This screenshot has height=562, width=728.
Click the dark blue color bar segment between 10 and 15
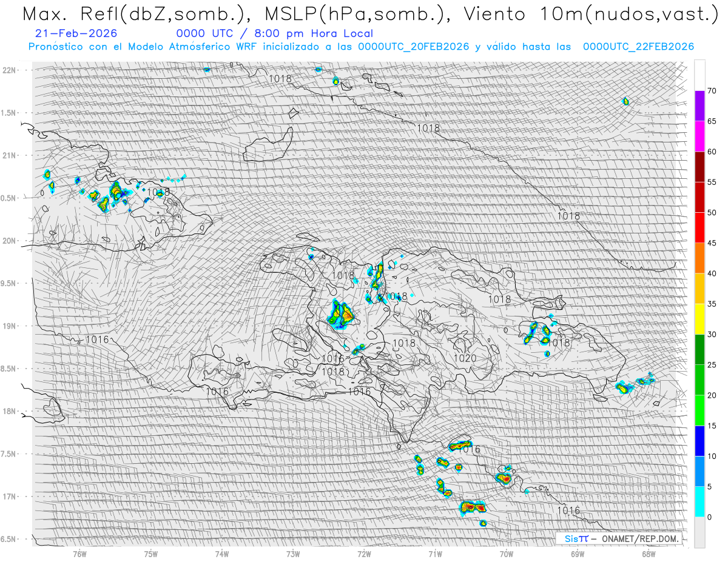pyautogui.click(x=699, y=441)
